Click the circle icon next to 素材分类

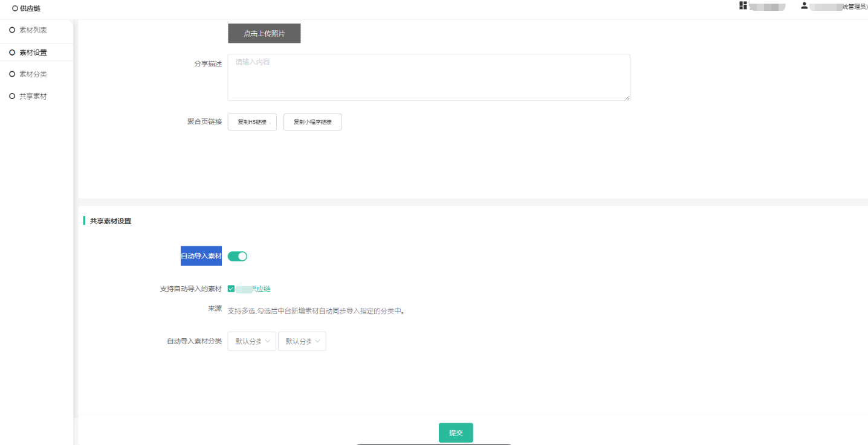[12, 74]
